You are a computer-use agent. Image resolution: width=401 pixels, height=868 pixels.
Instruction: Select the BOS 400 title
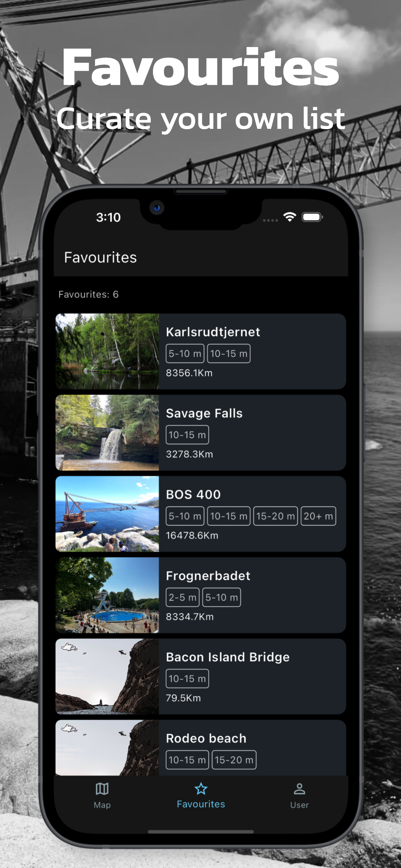point(193,494)
